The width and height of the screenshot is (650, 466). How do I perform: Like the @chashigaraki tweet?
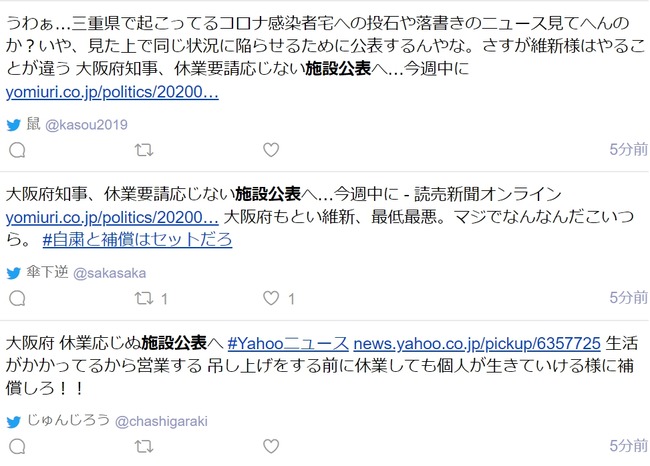point(271,447)
